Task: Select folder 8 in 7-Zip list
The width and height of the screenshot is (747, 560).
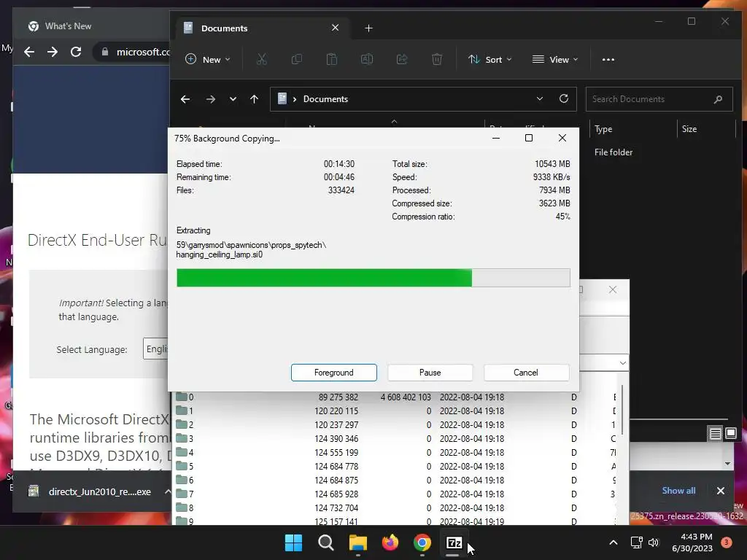Action: 185,507
